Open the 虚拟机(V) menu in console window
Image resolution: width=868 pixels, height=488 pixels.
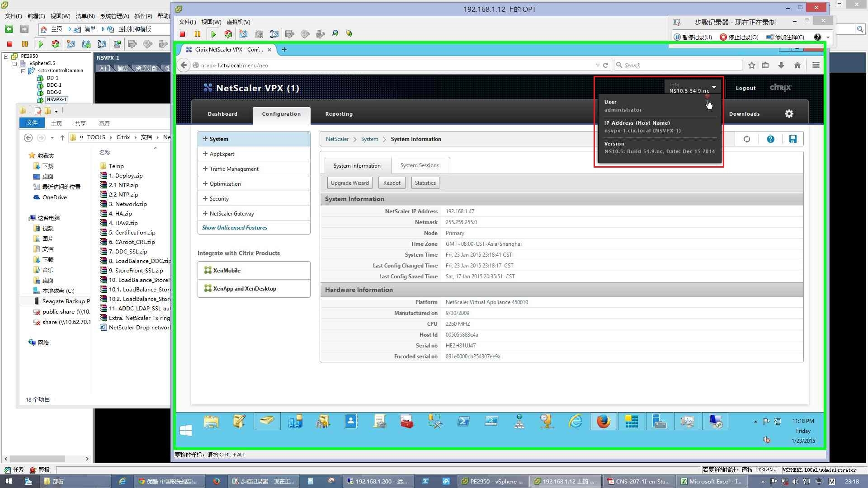point(238,22)
